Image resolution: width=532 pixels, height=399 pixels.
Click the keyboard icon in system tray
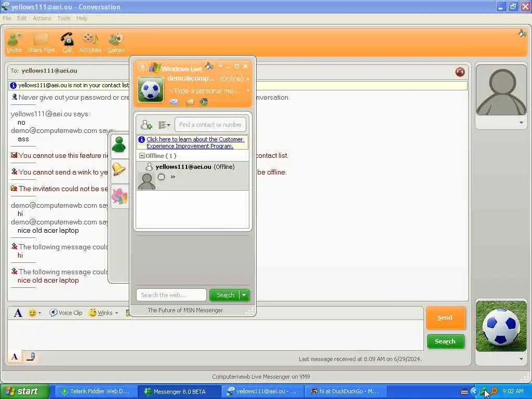coord(464,392)
